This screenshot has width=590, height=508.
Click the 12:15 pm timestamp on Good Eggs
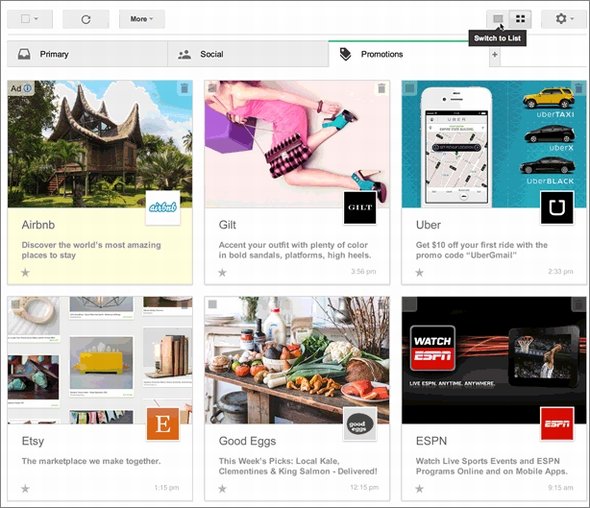pyautogui.click(x=364, y=488)
